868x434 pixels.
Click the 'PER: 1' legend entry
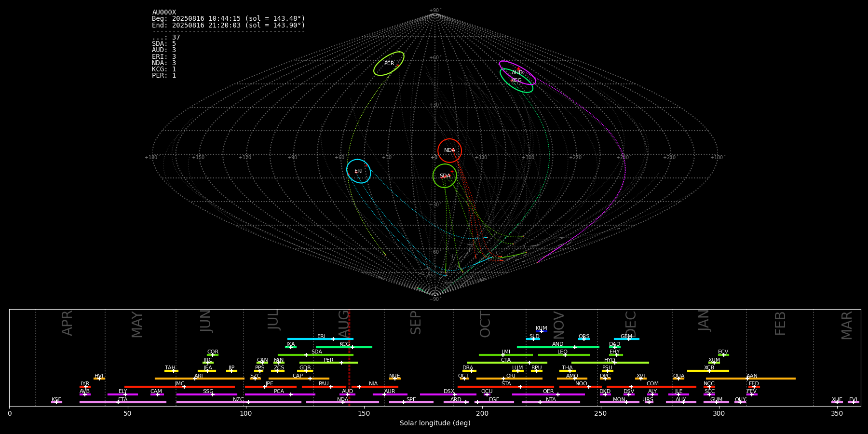click(x=164, y=75)
